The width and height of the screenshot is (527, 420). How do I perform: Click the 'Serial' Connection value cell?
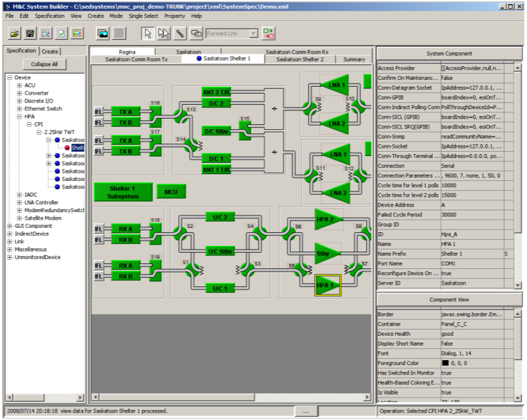[x=472, y=165]
